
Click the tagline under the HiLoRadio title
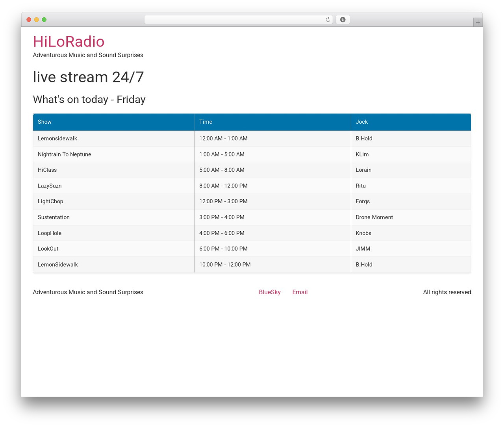coord(88,55)
